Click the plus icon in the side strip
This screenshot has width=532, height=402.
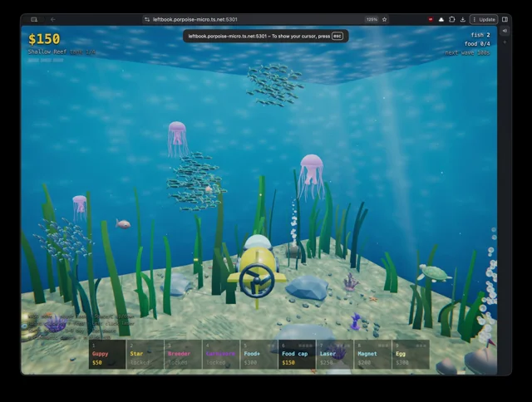(x=505, y=42)
